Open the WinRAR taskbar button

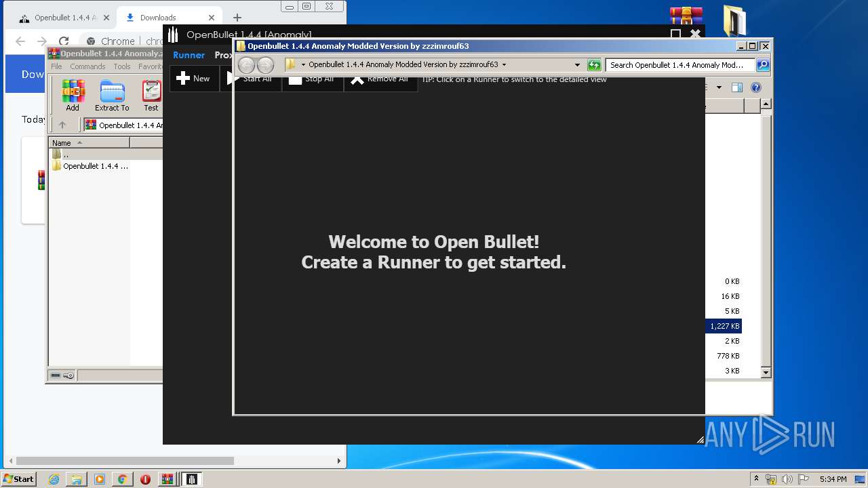pyautogui.click(x=167, y=479)
